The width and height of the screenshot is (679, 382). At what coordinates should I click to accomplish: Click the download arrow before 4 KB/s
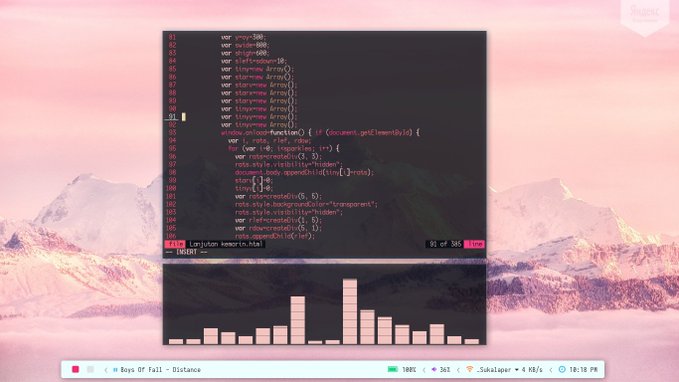coord(517,370)
